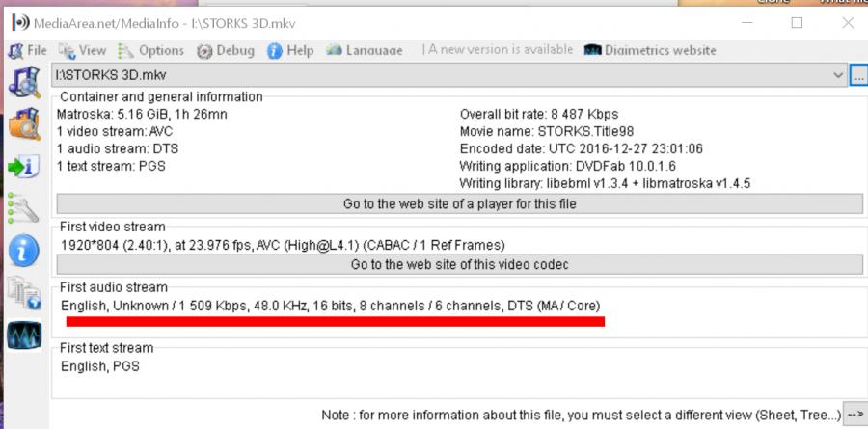Click the Help blue info icon
The width and height of the screenshot is (868, 429).
click(x=275, y=51)
